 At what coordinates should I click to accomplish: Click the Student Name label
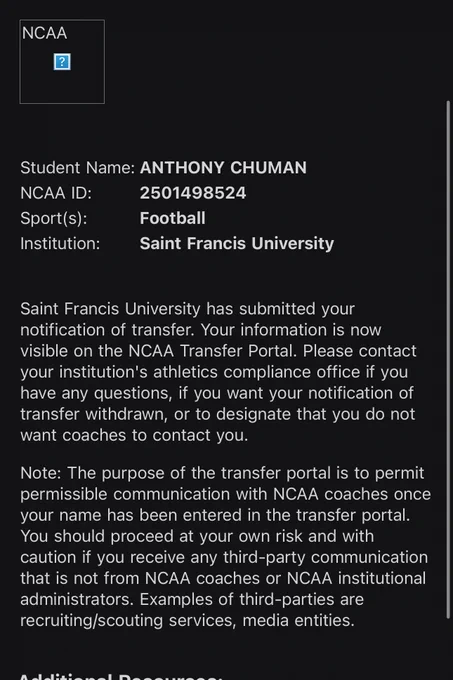tap(78, 168)
